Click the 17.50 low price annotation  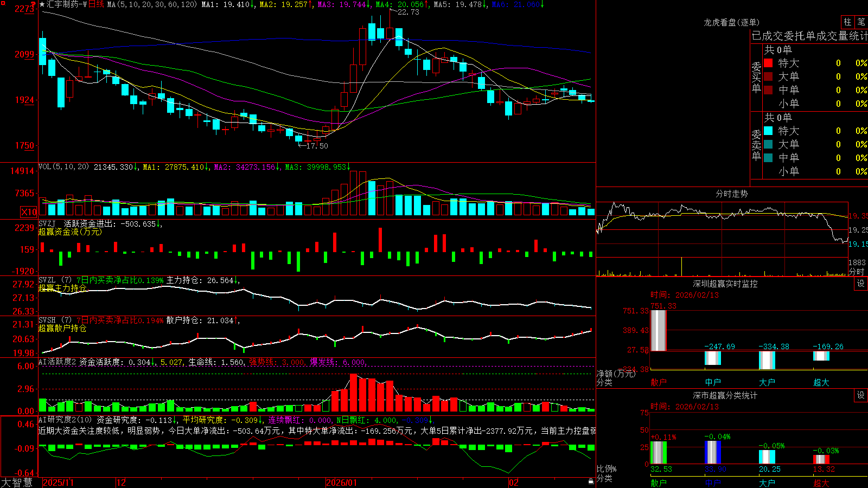(317, 146)
